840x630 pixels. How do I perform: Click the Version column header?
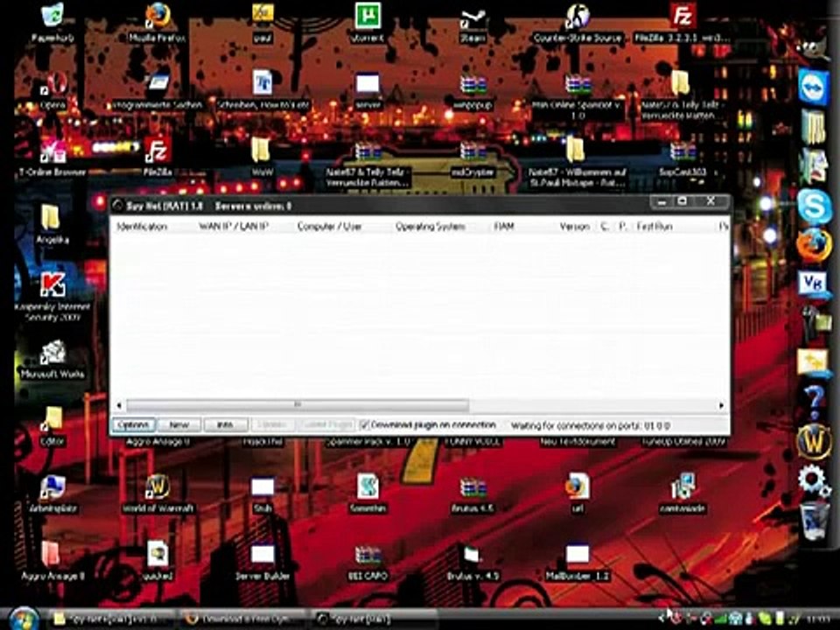pyautogui.click(x=574, y=227)
